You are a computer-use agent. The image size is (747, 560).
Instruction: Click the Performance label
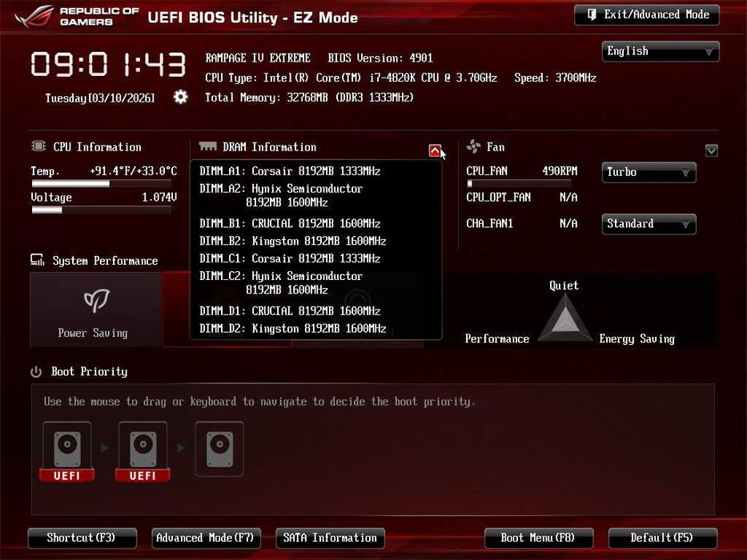[x=497, y=339]
